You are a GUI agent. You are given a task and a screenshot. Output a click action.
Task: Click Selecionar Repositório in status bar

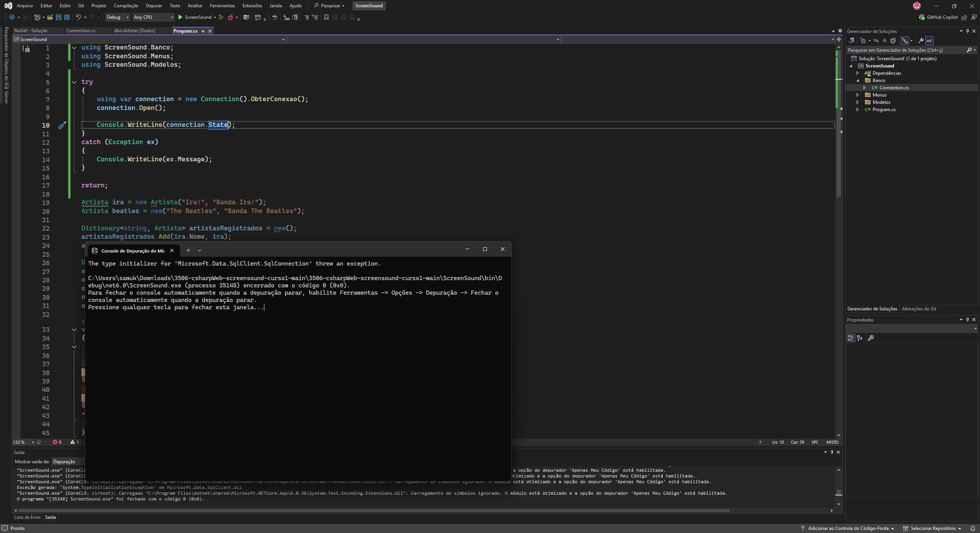tap(932, 528)
